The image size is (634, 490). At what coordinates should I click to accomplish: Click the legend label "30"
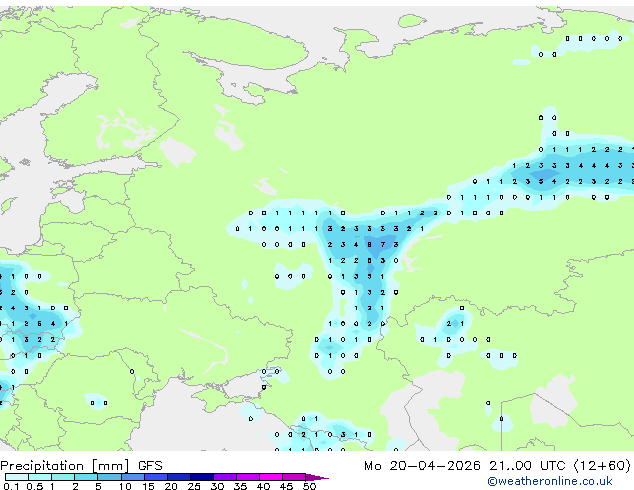coord(217,486)
